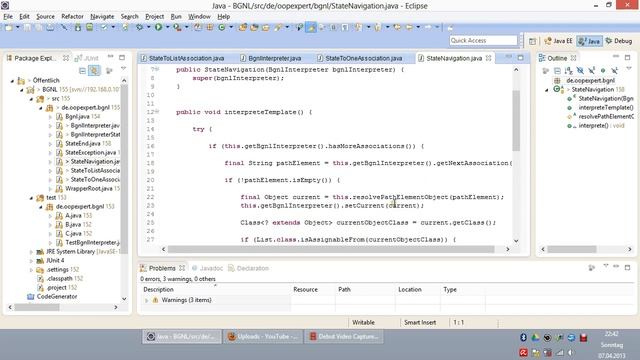This screenshot has height=360, width=640.
Task: Click the New file toolbar icon
Action: coord(9,27)
